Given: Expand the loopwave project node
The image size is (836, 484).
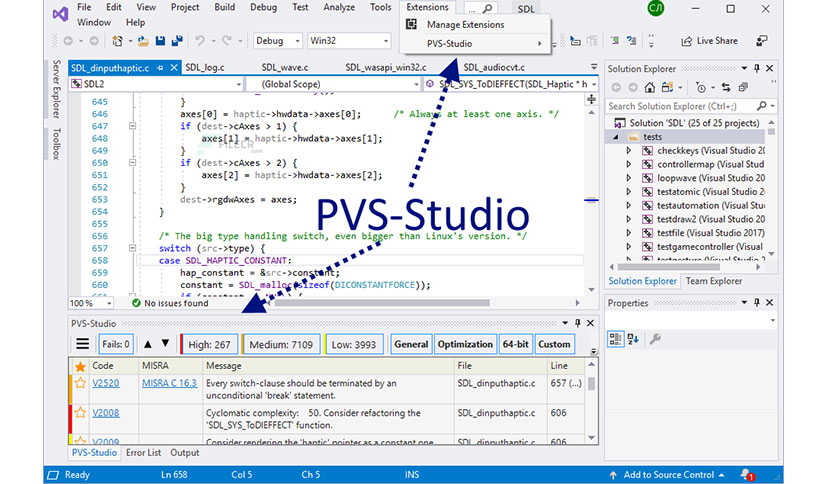Looking at the screenshot, I should click(x=629, y=178).
